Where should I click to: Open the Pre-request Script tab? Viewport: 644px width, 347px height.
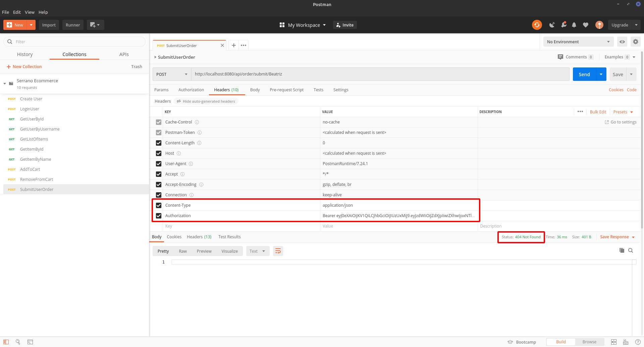tap(286, 90)
